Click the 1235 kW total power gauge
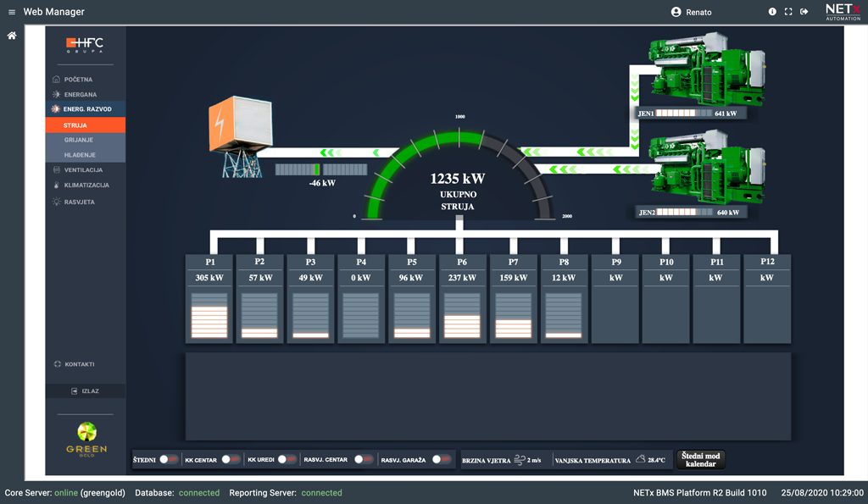The height and width of the screenshot is (504, 868). point(458,180)
